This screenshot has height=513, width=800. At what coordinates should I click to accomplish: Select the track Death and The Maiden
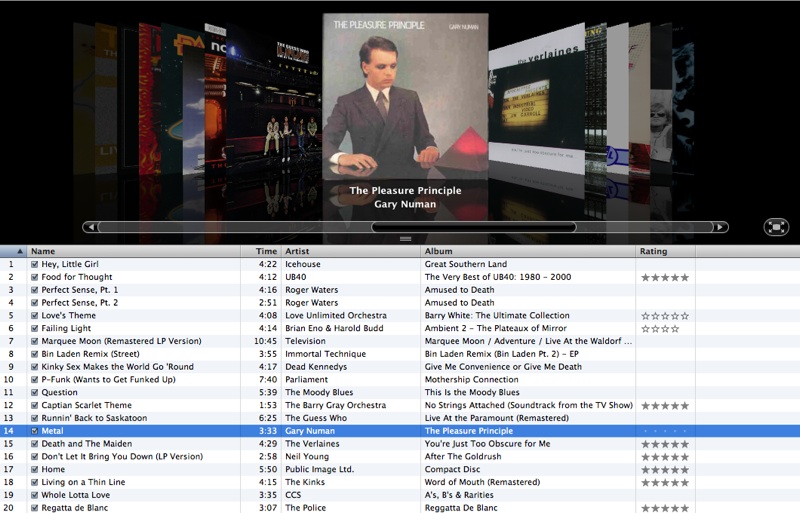coord(400,444)
